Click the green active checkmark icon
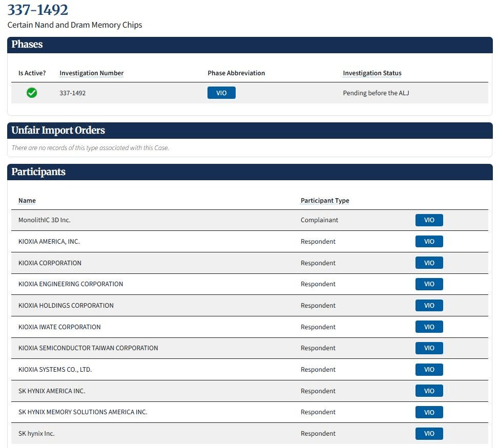This screenshot has width=499, height=448. click(x=32, y=93)
